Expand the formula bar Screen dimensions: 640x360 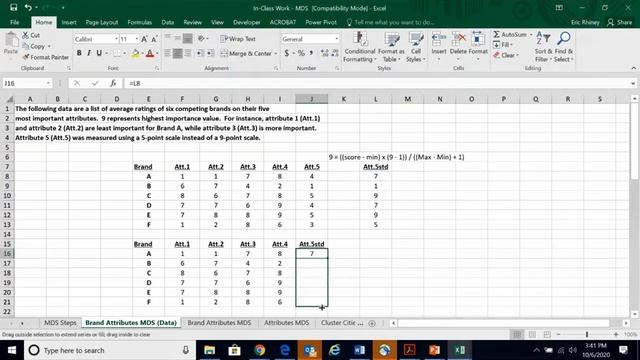click(633, 83)
